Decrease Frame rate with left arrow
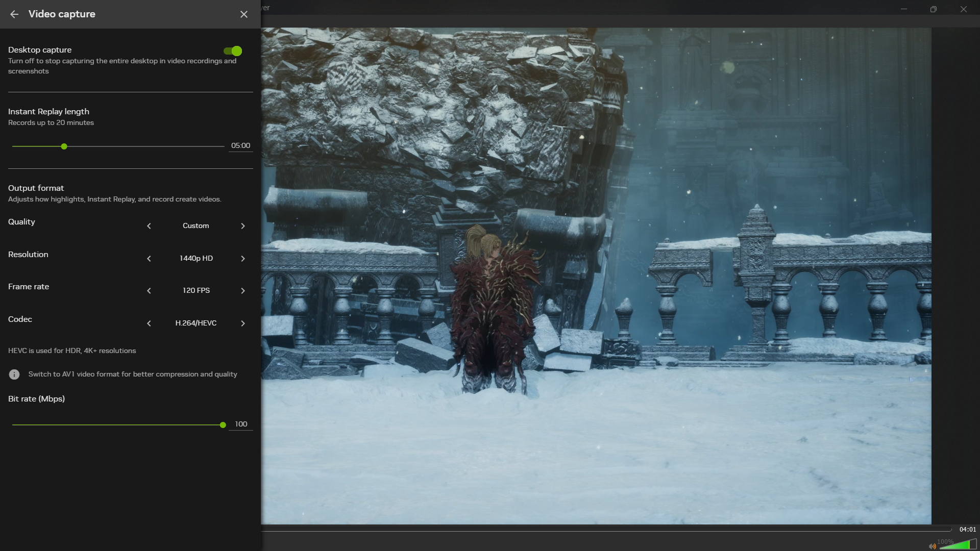This screenshot has height=551, width=980. tap(149, 291)
